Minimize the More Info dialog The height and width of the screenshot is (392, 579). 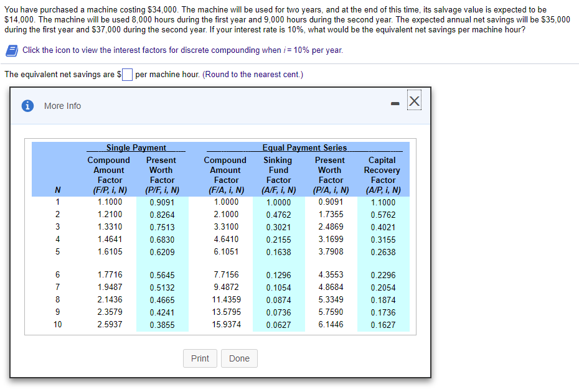395,104
